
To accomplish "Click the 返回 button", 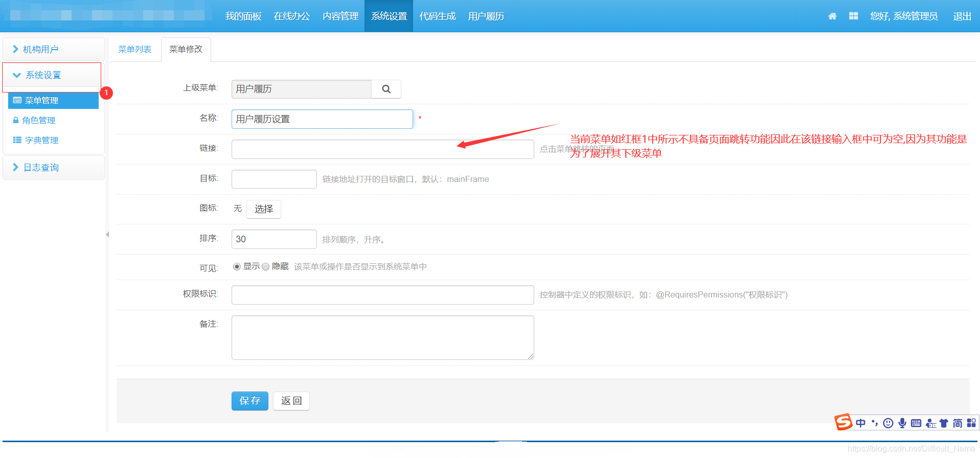I will pos(291,401).
